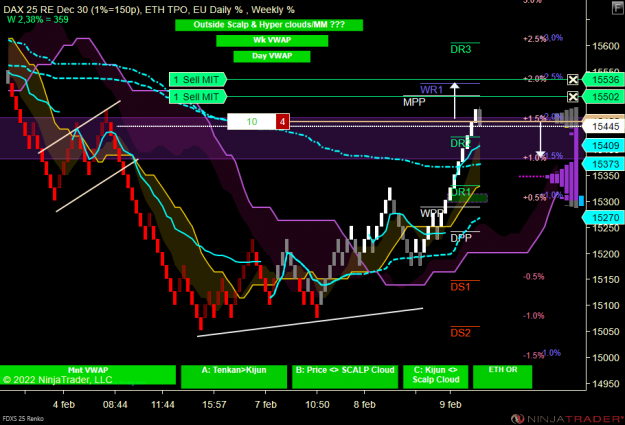
Task: Click the 4 feb date on time axis
Action: coord(64,405)
